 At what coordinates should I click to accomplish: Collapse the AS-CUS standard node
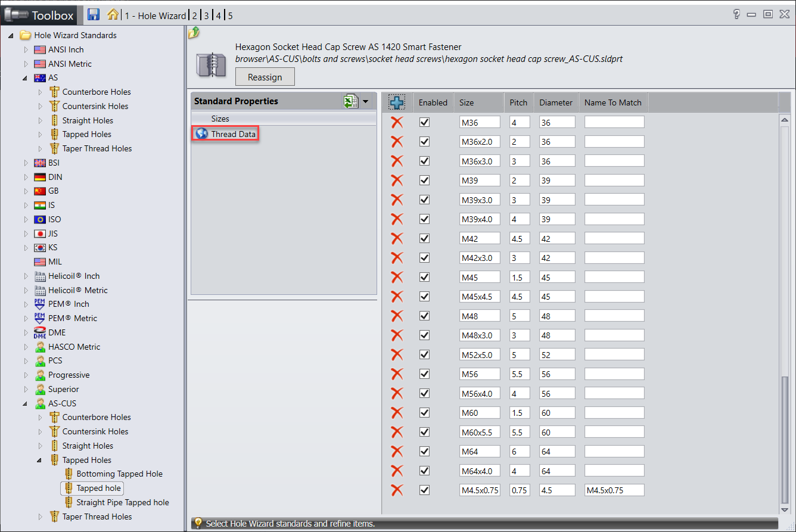tap(26, 403)
